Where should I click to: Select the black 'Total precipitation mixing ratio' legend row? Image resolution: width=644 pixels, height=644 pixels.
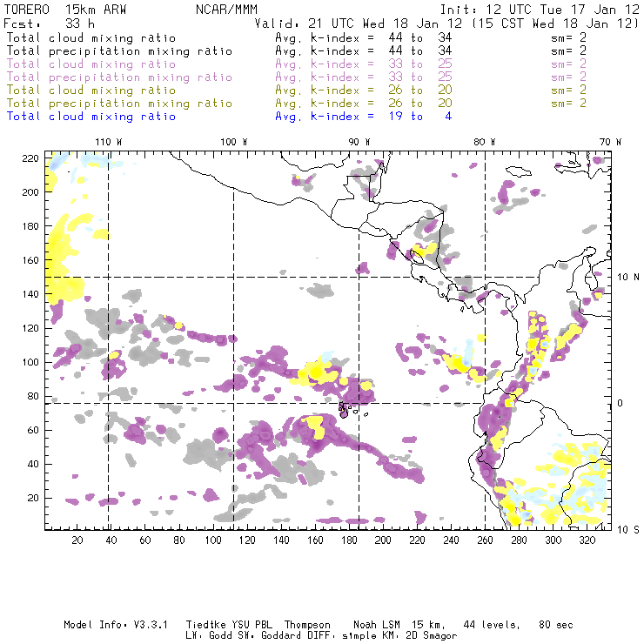click(x=119, y=51)
